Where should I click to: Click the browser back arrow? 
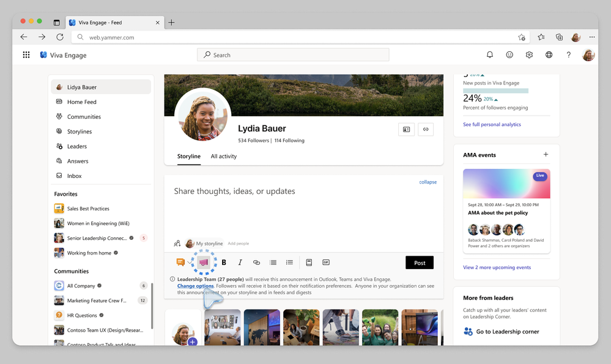tap(24, 37)
